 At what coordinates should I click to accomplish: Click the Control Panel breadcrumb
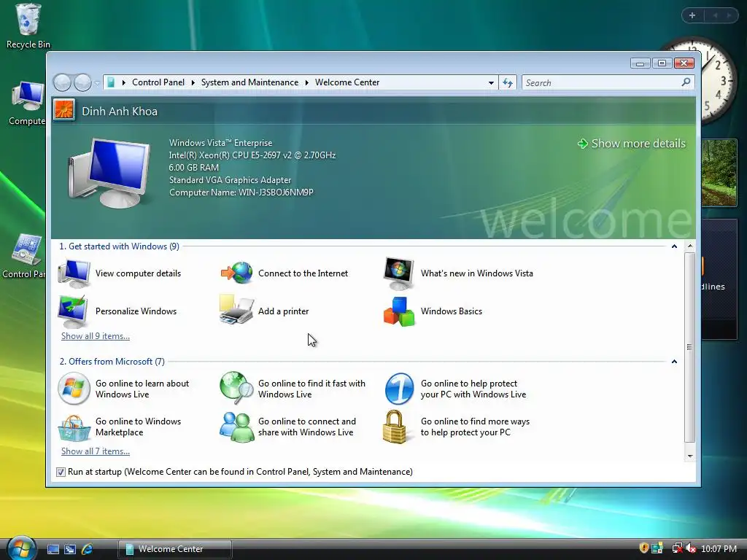(158, 82)
